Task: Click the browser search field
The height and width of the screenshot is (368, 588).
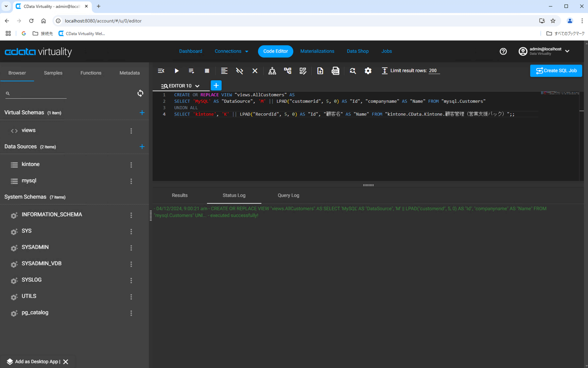Action: [x=36, y=93]
